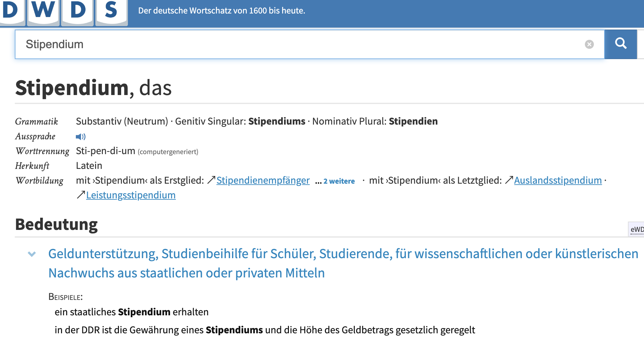644x341 pixels.
Task: Play the pronunciation audio speaker icon
Action: click(80, 137)
